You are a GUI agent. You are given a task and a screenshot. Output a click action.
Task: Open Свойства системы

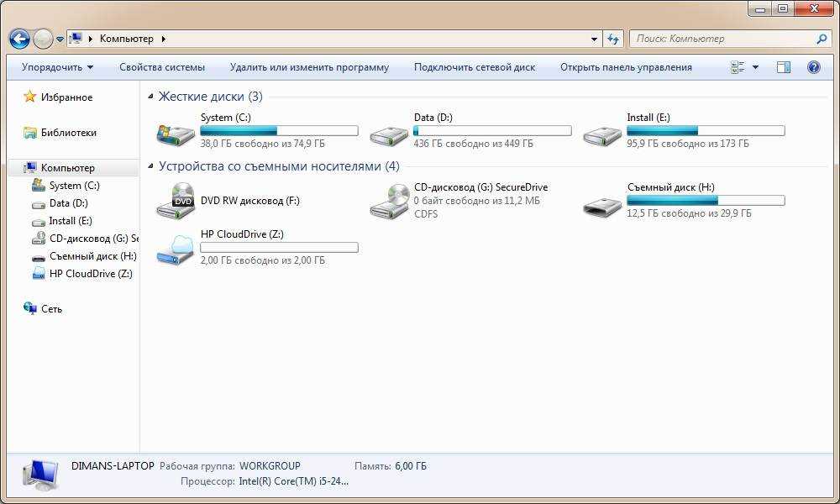click(x=162, y=67)
